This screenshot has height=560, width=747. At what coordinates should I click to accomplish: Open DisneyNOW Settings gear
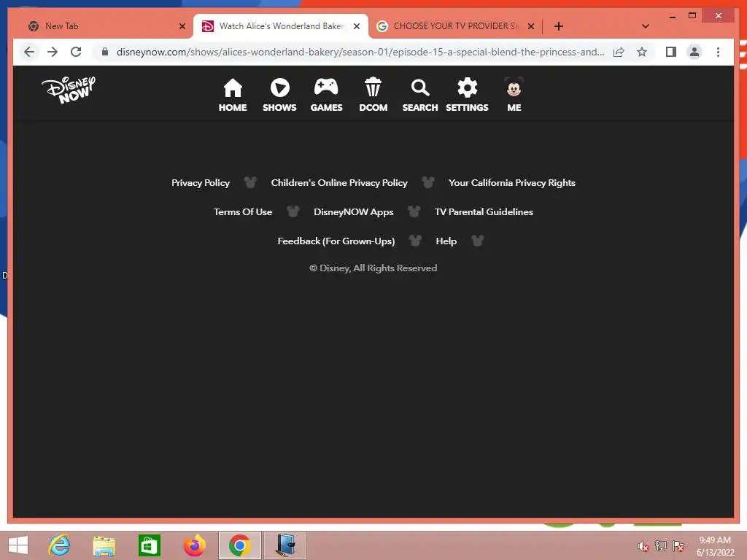pos(467,96)
